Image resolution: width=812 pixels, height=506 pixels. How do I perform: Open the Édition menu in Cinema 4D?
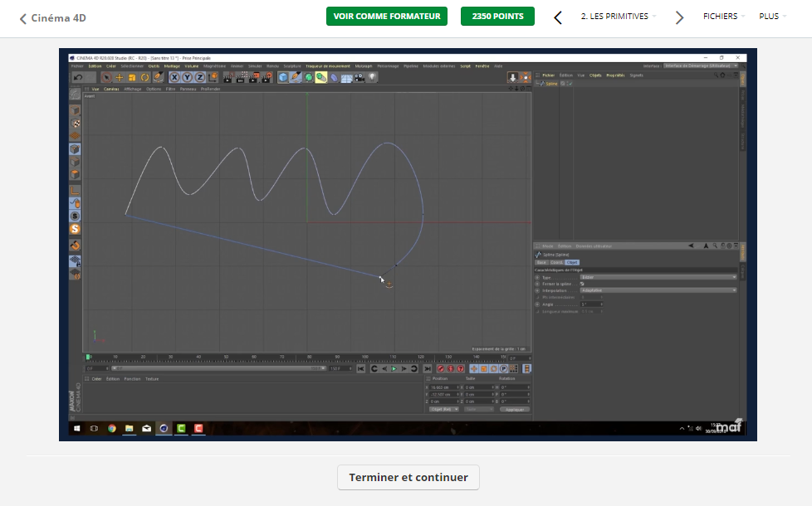pyautogui.click(x=95, y=66)
